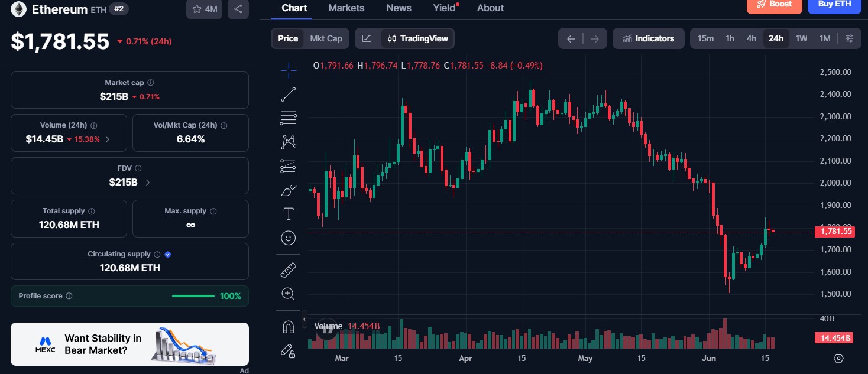Click the Ethereum logo icon
Screen dimensions: 868x374
click(x=19, y=9)
